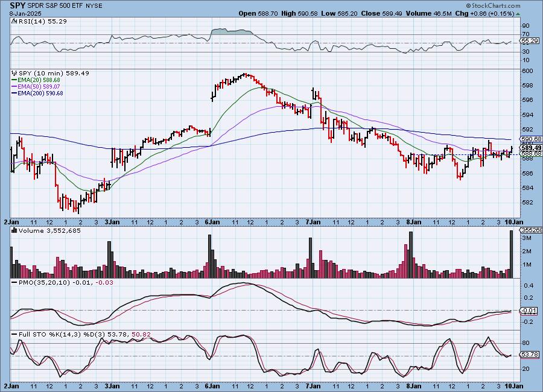Click the 'High 590.58' header value

299,13
